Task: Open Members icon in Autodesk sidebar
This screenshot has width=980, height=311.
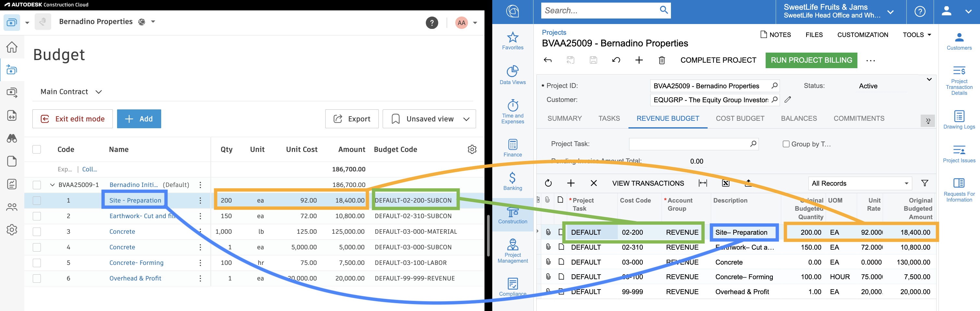Action: point(12,207)
